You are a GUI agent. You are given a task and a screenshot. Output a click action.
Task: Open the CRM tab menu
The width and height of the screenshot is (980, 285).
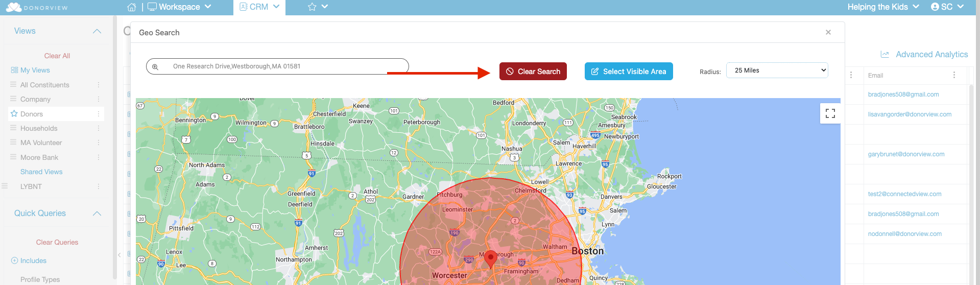(x=259, y=7)
